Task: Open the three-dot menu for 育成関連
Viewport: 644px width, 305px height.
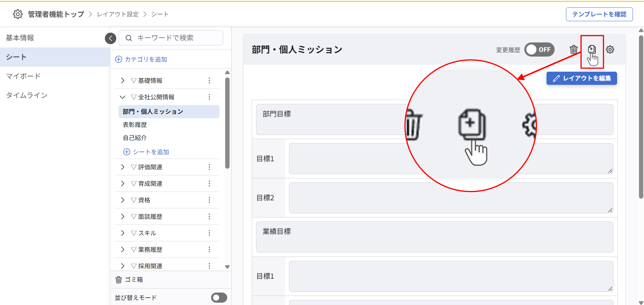Action: point(209,183)
